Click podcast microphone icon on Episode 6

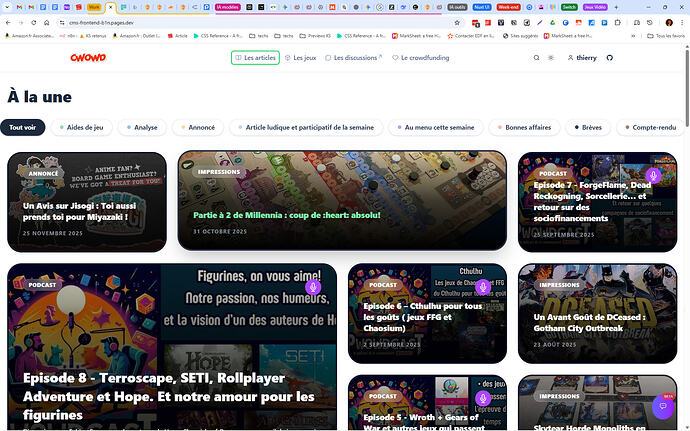tap(483, 287)
